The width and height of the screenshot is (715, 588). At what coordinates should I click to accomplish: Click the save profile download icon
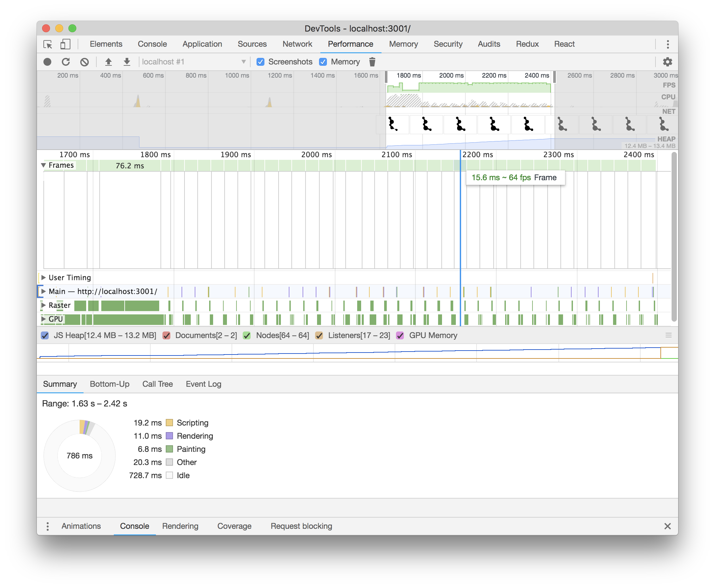(127, 62)
